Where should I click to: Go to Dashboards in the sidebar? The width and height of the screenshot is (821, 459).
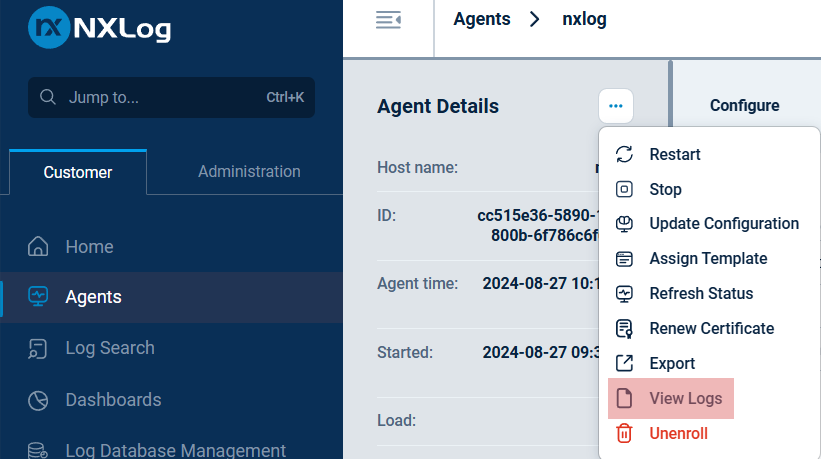[x=113, y=400]
